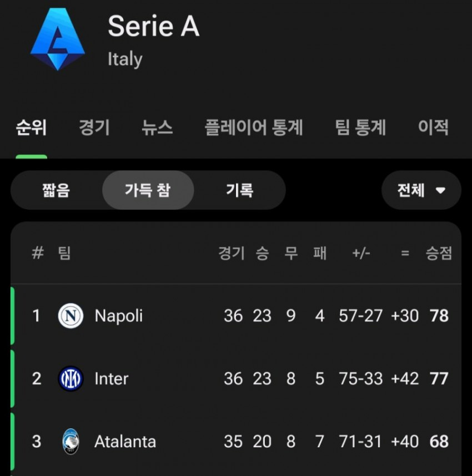
Task: Click the 승점 points column header
Action: (439, 253)
